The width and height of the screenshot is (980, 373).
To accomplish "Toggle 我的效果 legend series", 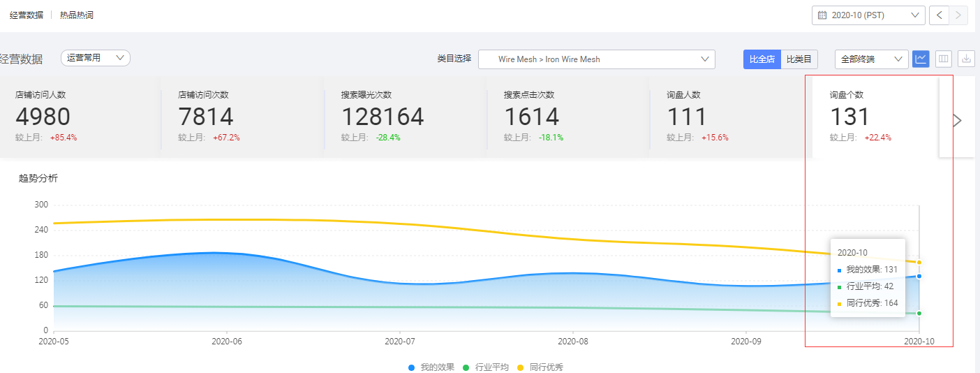I will (x=431, y=367).
